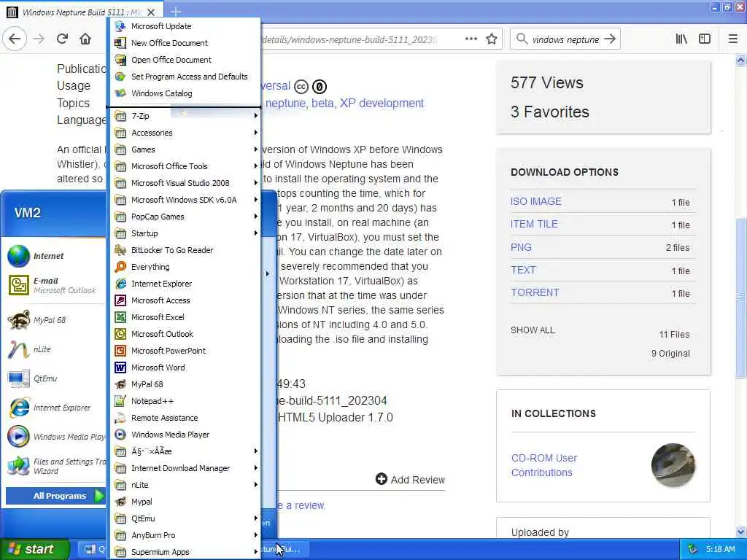747x560 pixels.
Task: Click Windows start button
Action: tap(34, 549)
